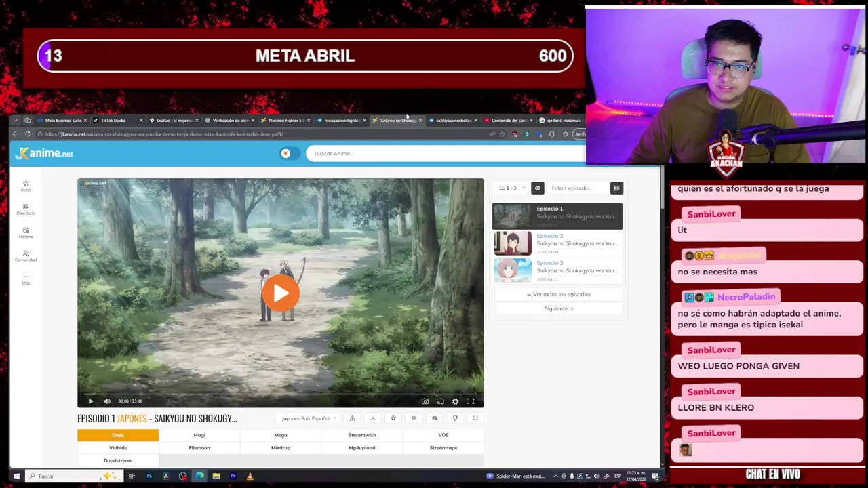
Task: Open Episodio 2 from the episode list
Action: [x=557, y=243]
